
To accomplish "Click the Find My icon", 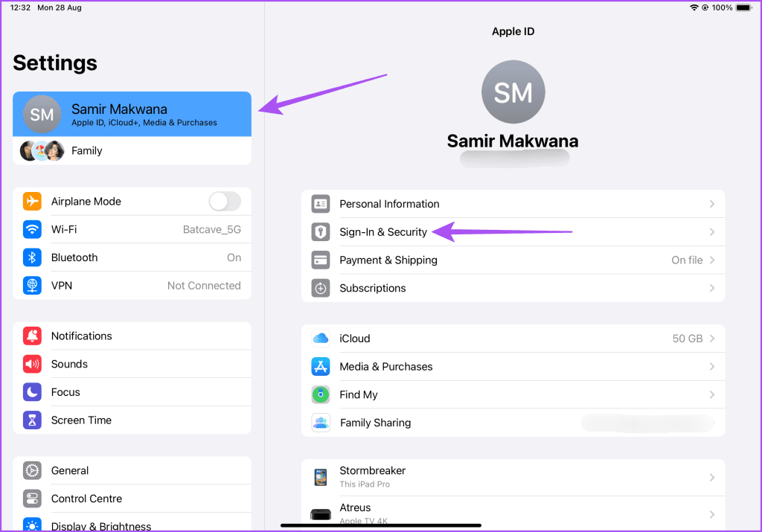I will (320, 394).
